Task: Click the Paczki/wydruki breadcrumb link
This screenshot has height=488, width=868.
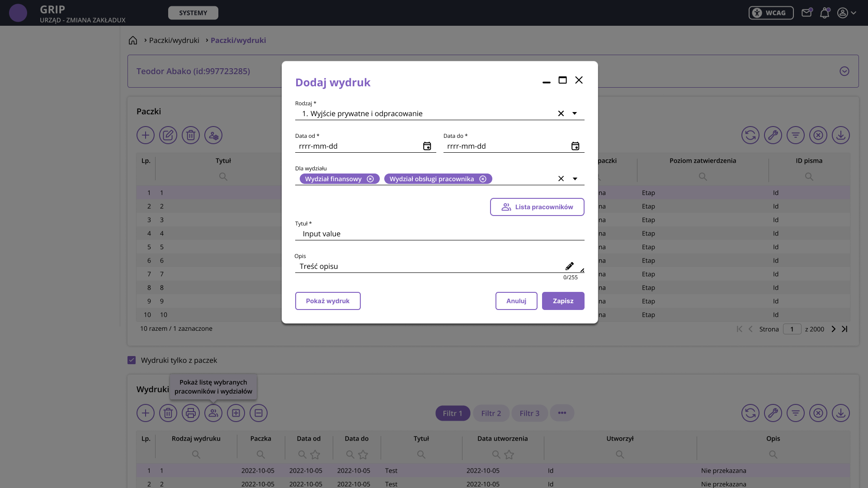Action: coord(174,40)
